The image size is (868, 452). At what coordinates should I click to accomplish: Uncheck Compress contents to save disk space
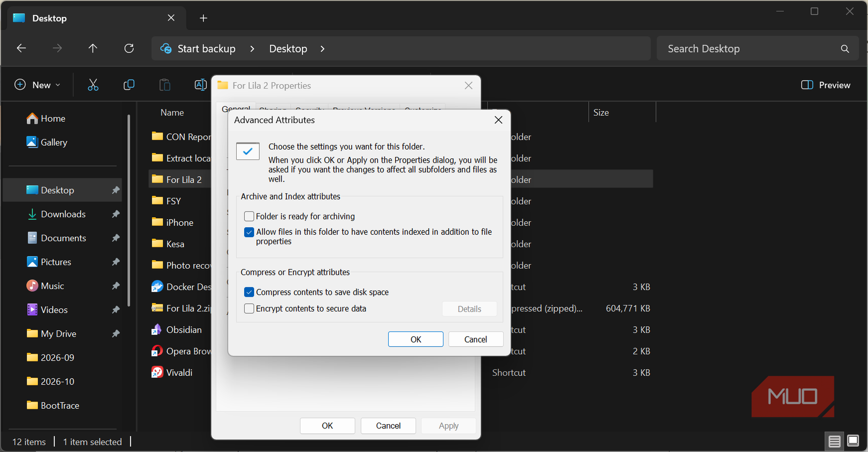(249, 292)
